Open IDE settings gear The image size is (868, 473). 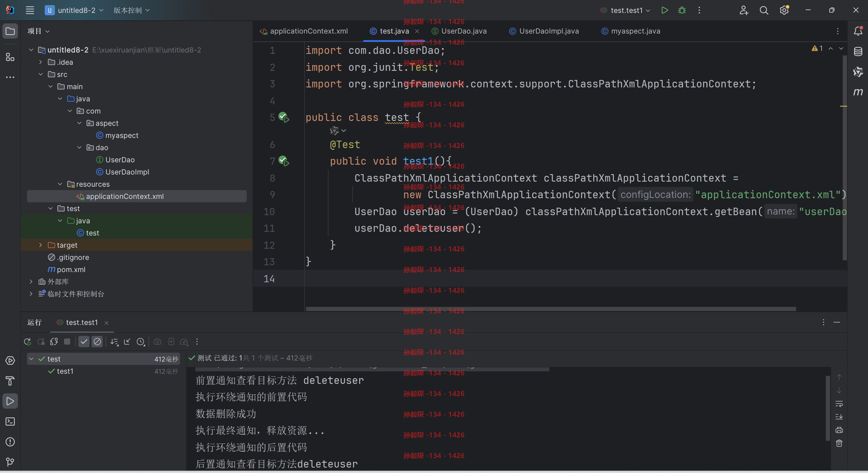tap(784, 10)
